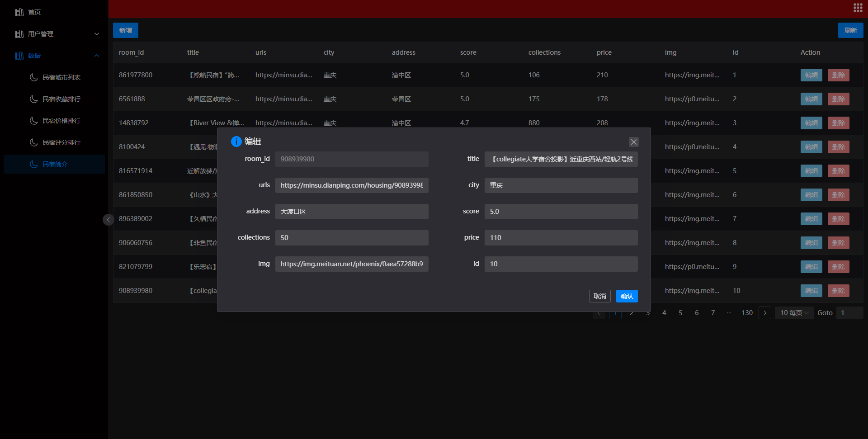Viewport: 868px width, 439px height.
Task: Click the moon icon next to 民宿价格排行
Action: (34, 121)
